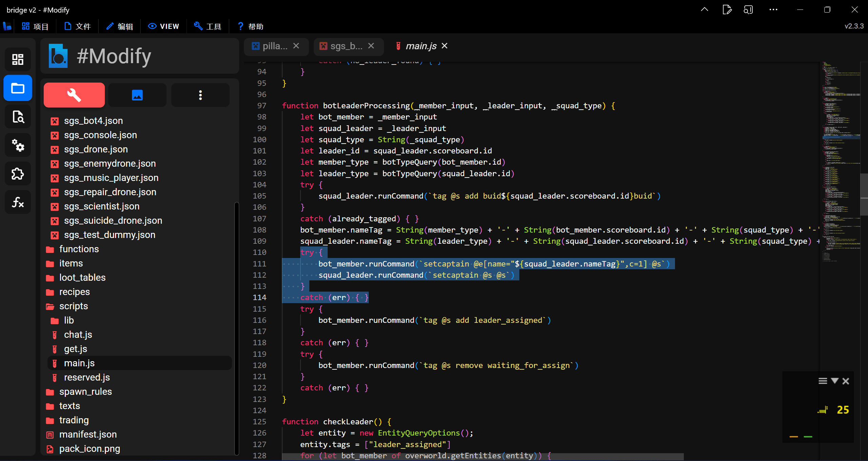Select the resource pack image tab

point(137,95)
